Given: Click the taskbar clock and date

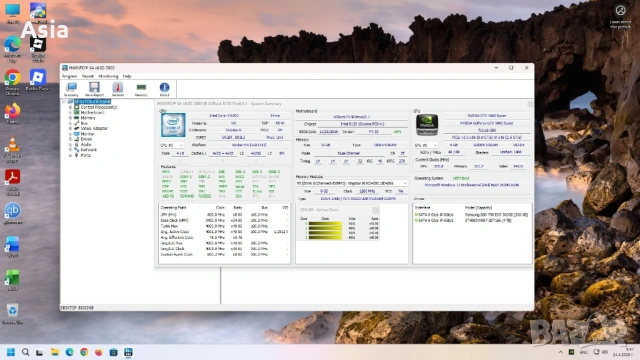Looking at the screenshot, I should click(x=623, y=352).
